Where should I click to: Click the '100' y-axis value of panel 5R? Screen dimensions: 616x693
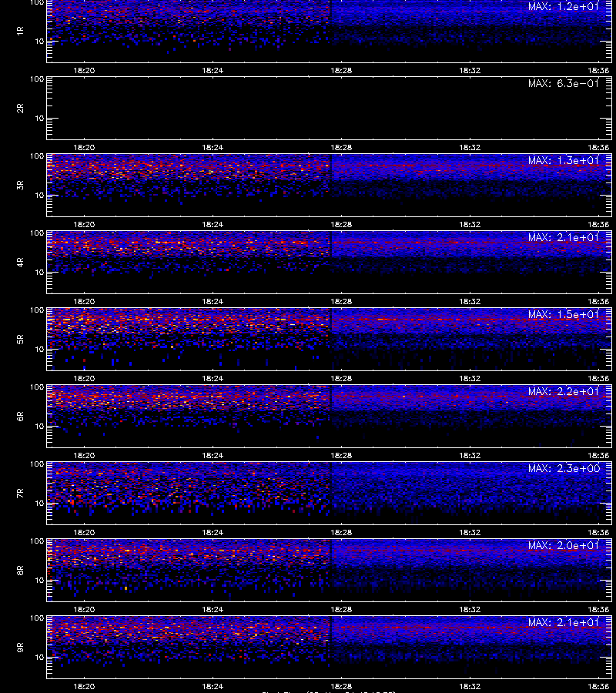tap(37, 310)
